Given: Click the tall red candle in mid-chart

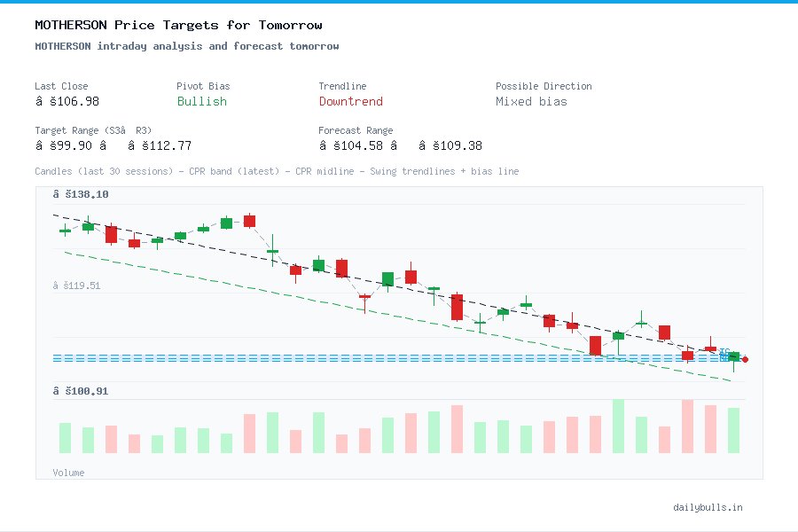Looking at the screenshot, I should click(457, 309).
